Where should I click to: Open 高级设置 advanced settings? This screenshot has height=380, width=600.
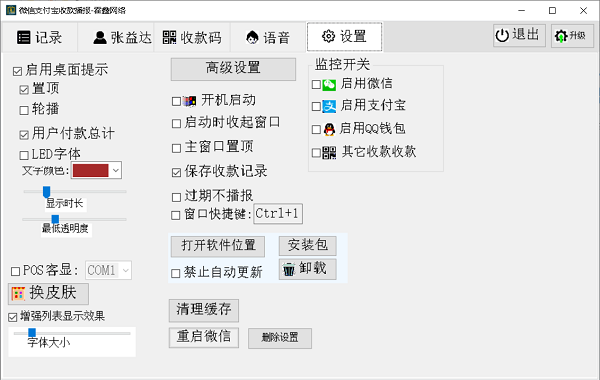(x=233, y=69)
